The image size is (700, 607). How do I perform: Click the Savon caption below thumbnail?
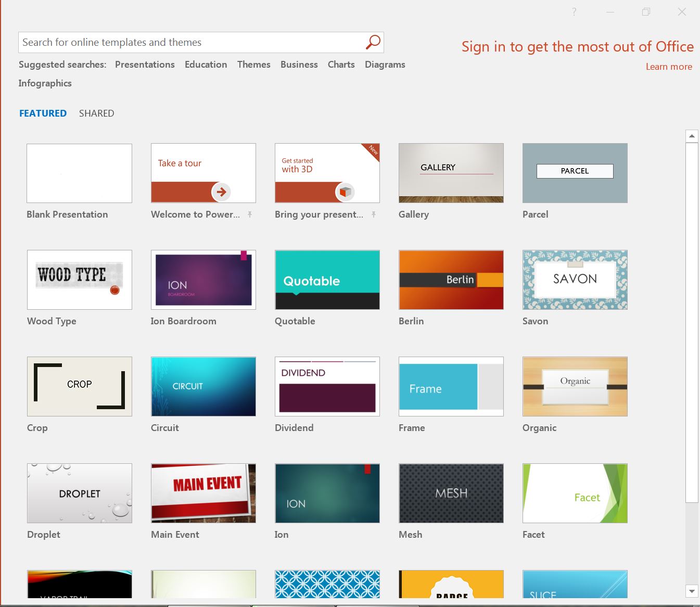coord(535,321)
